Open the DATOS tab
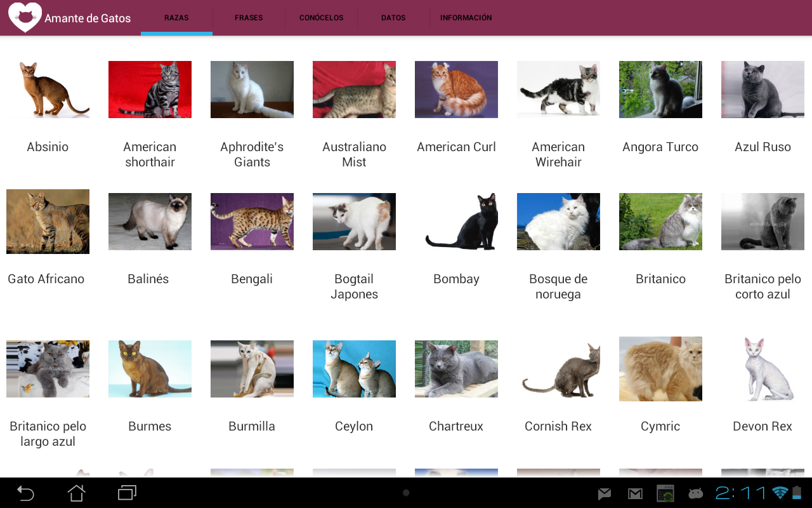 click(393, 18)
